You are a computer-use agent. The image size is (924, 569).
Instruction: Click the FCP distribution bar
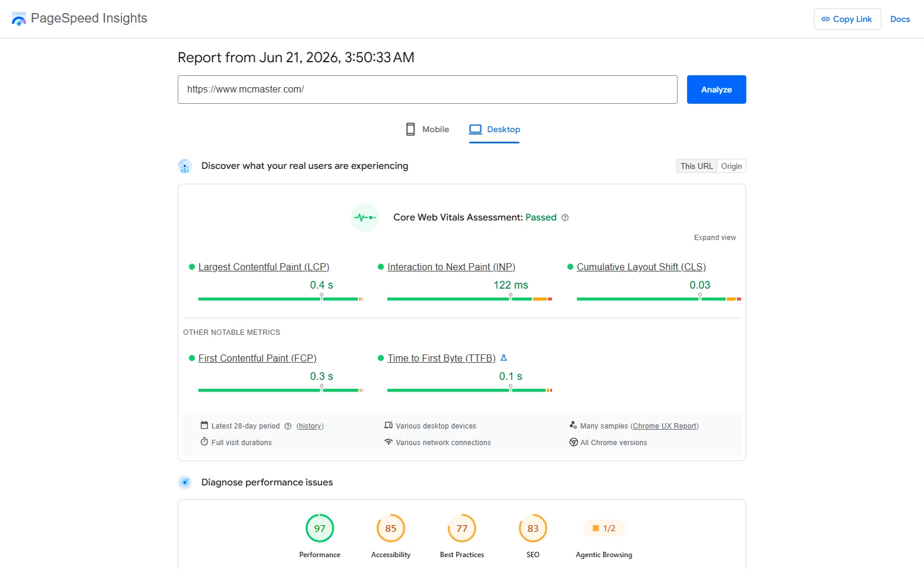point(280,390)
